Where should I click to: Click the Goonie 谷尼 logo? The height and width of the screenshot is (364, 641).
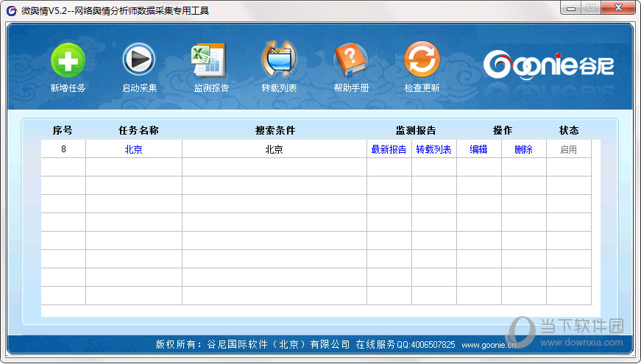(x=548, y=65)
